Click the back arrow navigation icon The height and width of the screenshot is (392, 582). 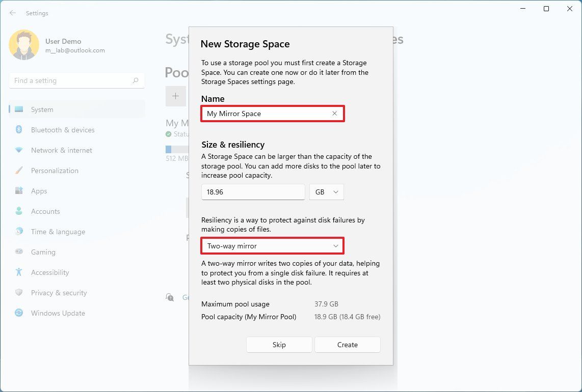pyautogui.click(x=12, y=13)
